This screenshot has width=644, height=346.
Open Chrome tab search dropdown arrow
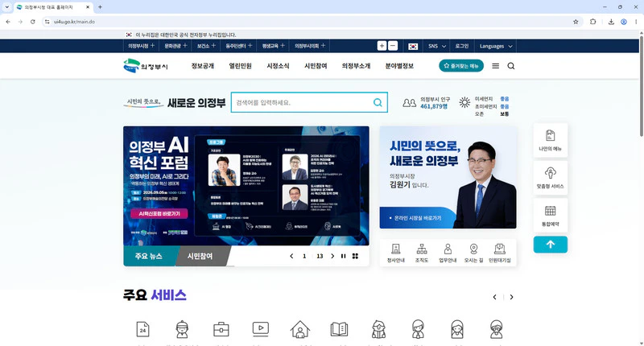6,7
